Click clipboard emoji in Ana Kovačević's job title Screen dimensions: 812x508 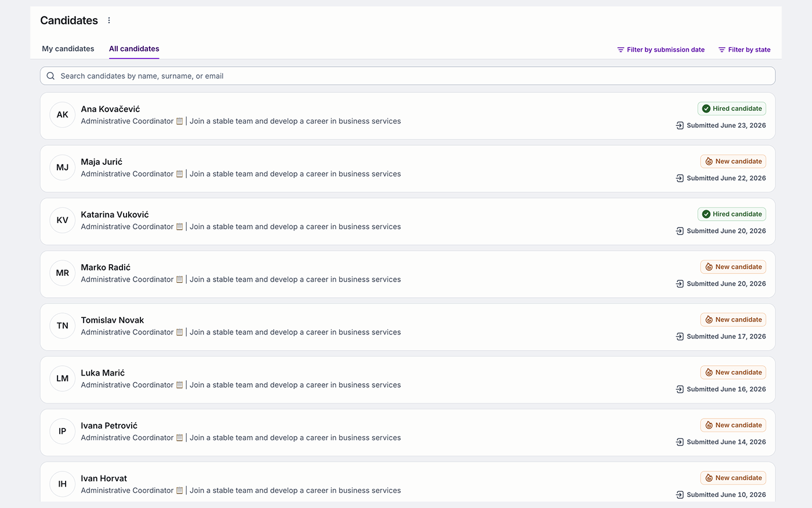[x=180, y=121]
